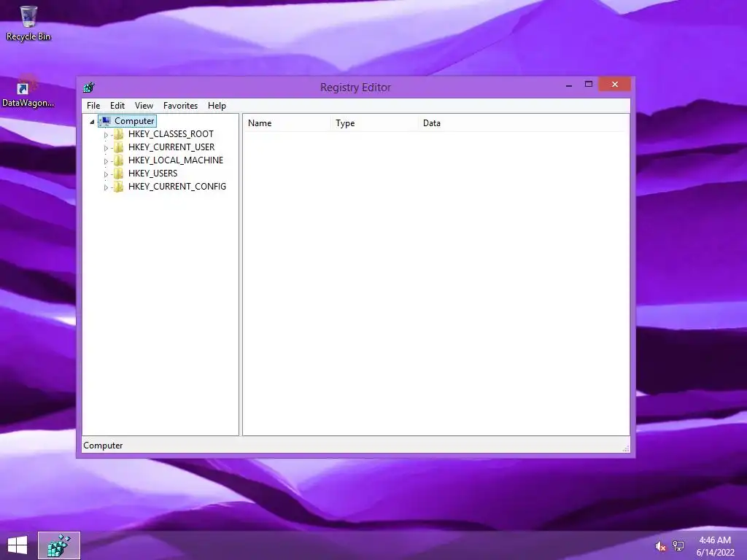Image resolution: width=747 pixels, height=560 pixels.
Task: Click the Registry Editor title bar icon
Action: [x=89, y=87]
